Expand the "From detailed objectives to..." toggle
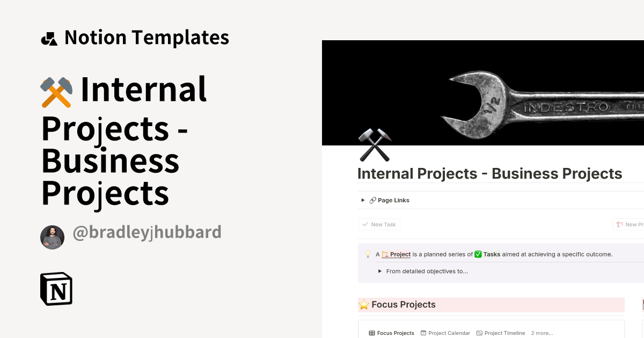This screenshot has height=338, width=644. click(381, 271)
